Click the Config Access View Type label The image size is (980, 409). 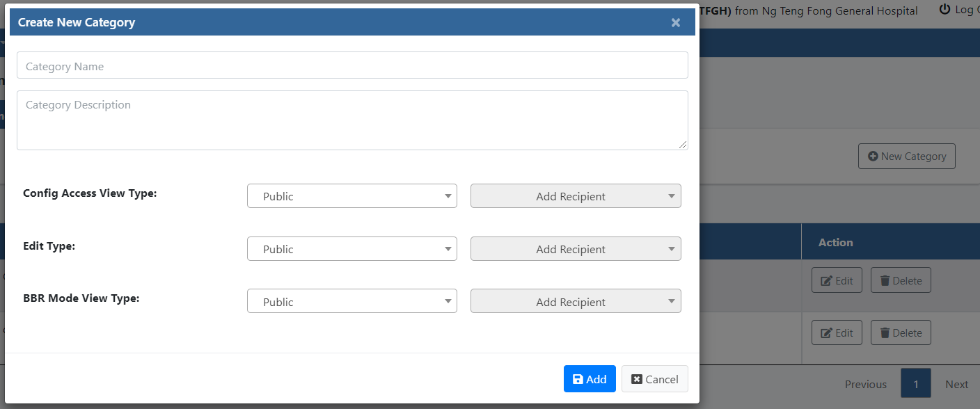(x=90, y=193)
